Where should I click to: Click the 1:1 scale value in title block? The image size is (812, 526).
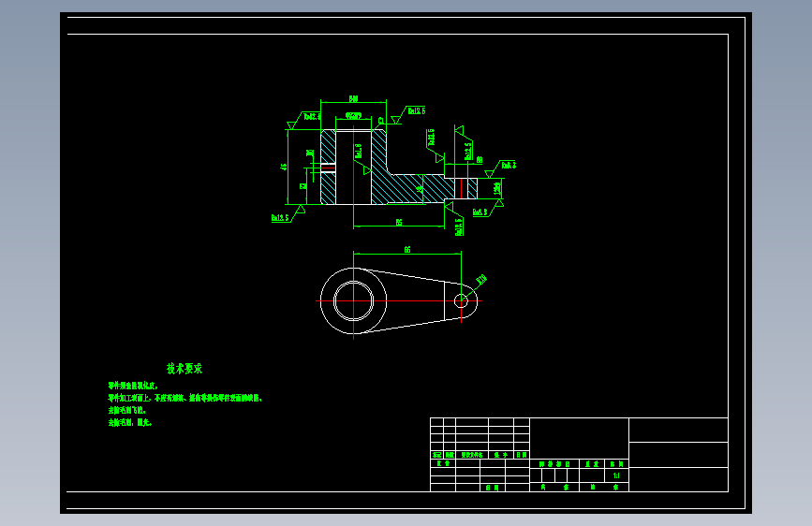pyautogui.click(x=616, y=475)
